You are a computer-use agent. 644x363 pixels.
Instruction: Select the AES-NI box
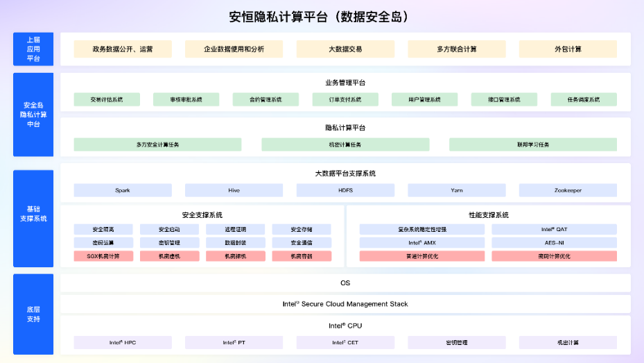click(554, 243)
